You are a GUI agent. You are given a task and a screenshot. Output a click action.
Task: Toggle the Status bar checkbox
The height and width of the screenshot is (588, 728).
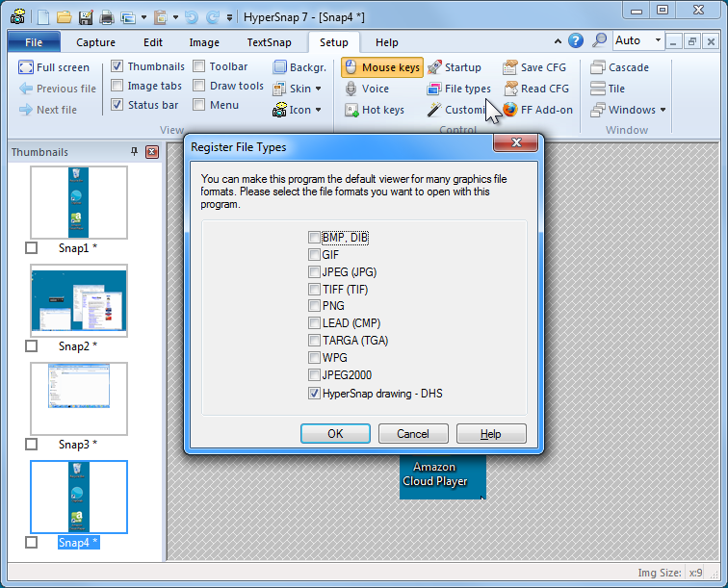click(117, 105)
